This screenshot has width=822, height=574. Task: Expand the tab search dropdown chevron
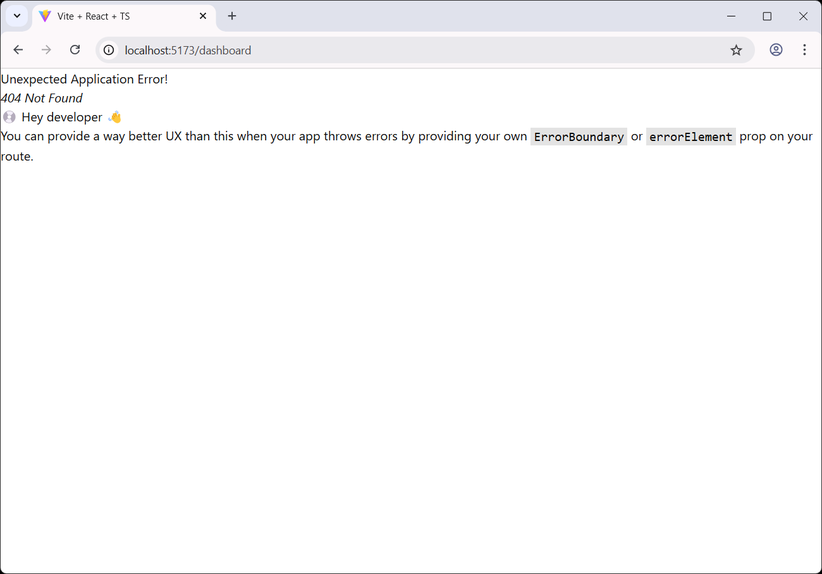point(17,16)
